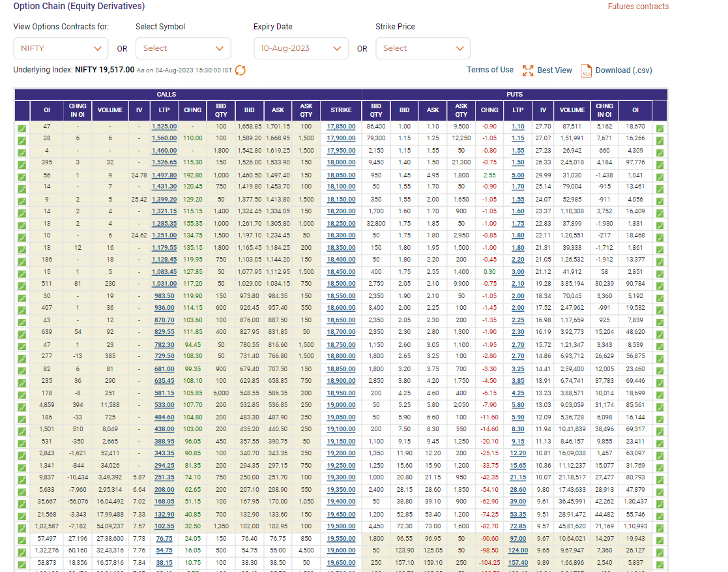Click the calls LTP value 1,525.00
The width and height of the screenshot is (728, 572).
click(x=164, y=127)
